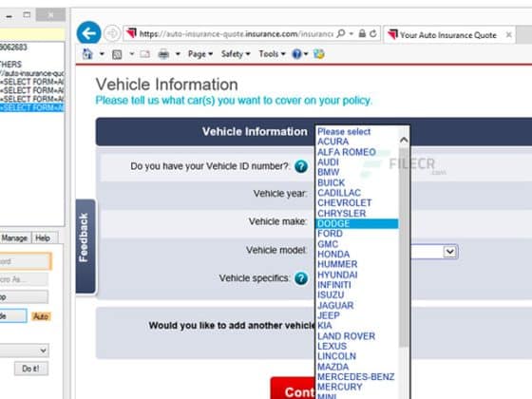The image size is (532, 399).
Task: Click the Feeds icon in command bar
Action: coord(117,54)
